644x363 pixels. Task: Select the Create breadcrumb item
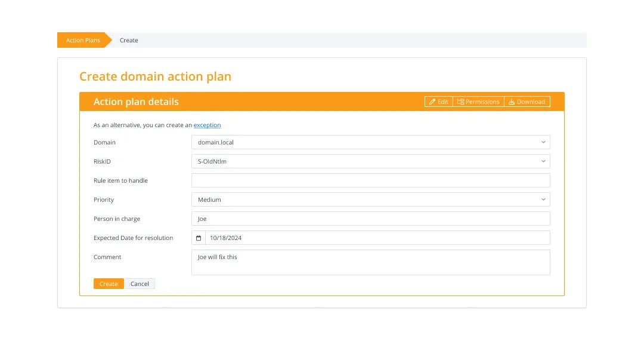tap(129, 40)
